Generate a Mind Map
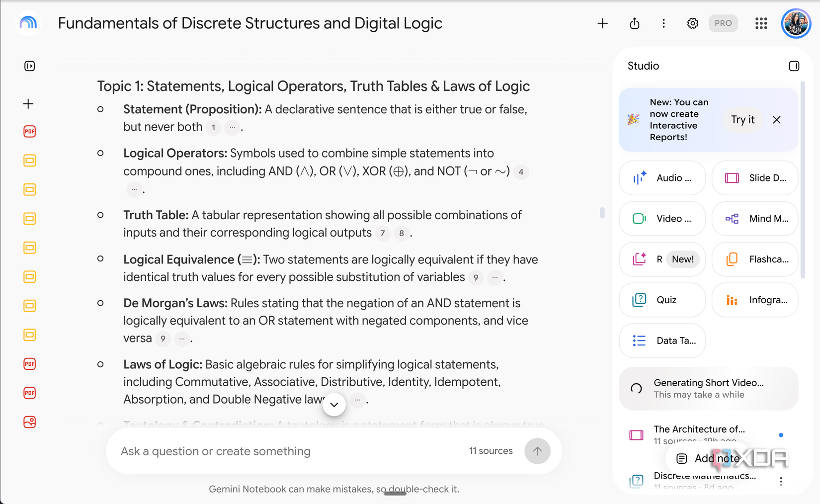Viewport: 820px width, 504px height. pos(755,219)
